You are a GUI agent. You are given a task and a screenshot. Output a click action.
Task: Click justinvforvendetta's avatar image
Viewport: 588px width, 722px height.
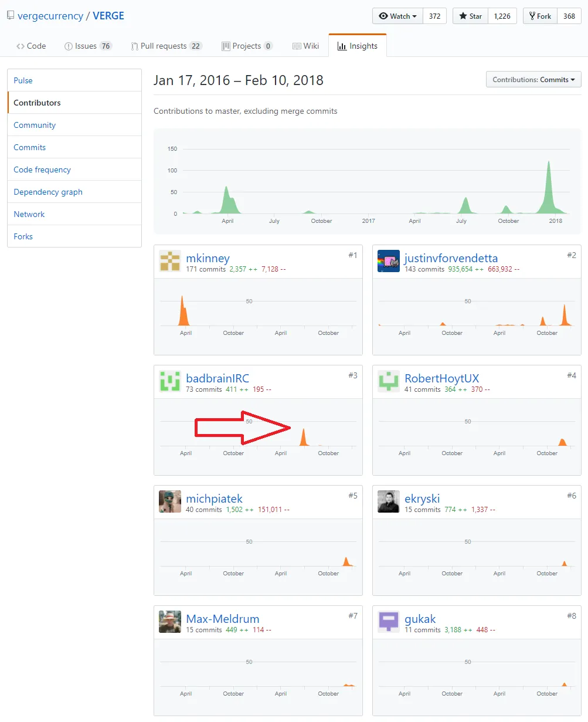[x=389, y=261]
